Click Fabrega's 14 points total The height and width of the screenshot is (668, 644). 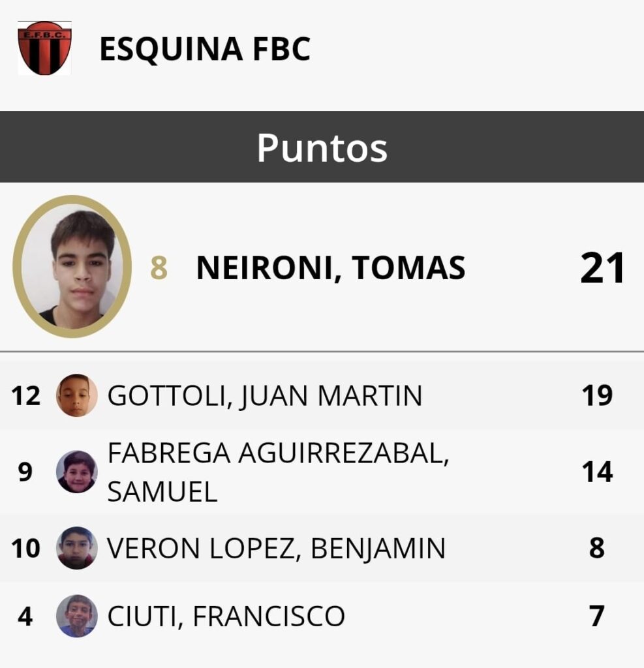597,472
